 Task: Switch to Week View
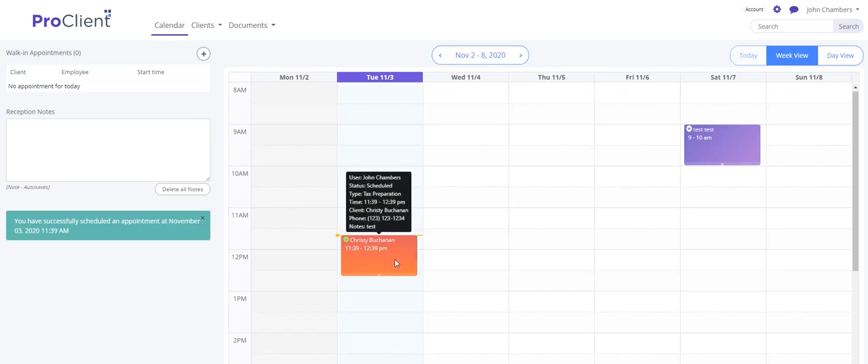click(x=792, y=56)
